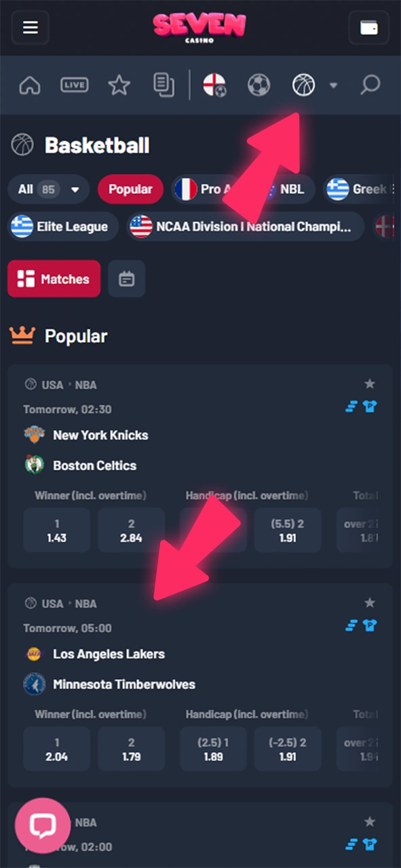The image size is (401, 868).
Task: Open the Los Angeles Lakers match
Action: coord(109,654)
